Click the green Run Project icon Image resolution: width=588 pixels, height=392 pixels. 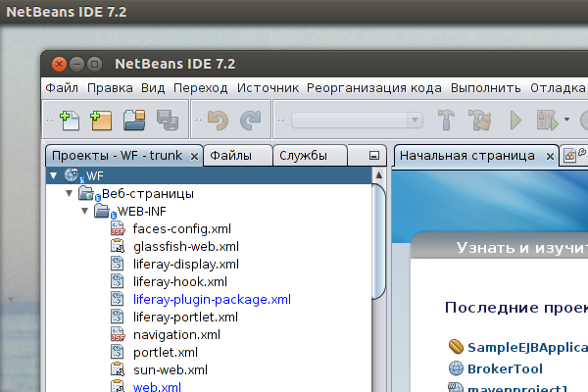pos(515,121)
